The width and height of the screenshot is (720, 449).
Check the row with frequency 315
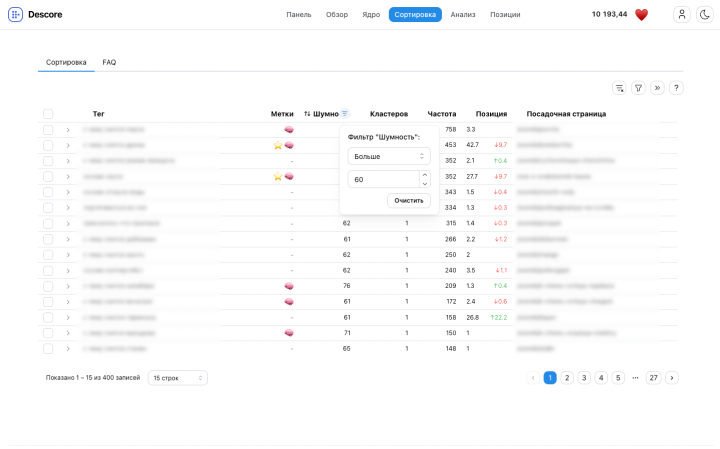click(x=48, y=224)
